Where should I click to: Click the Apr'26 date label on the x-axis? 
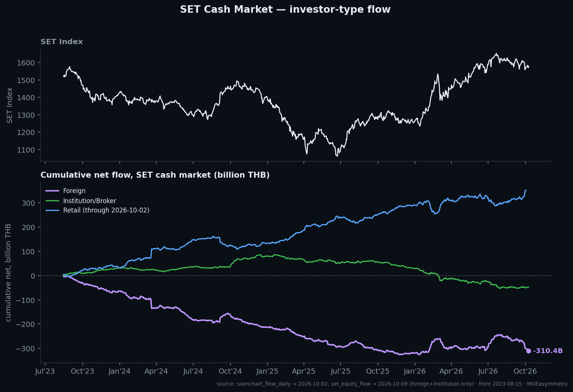[451, 371]
